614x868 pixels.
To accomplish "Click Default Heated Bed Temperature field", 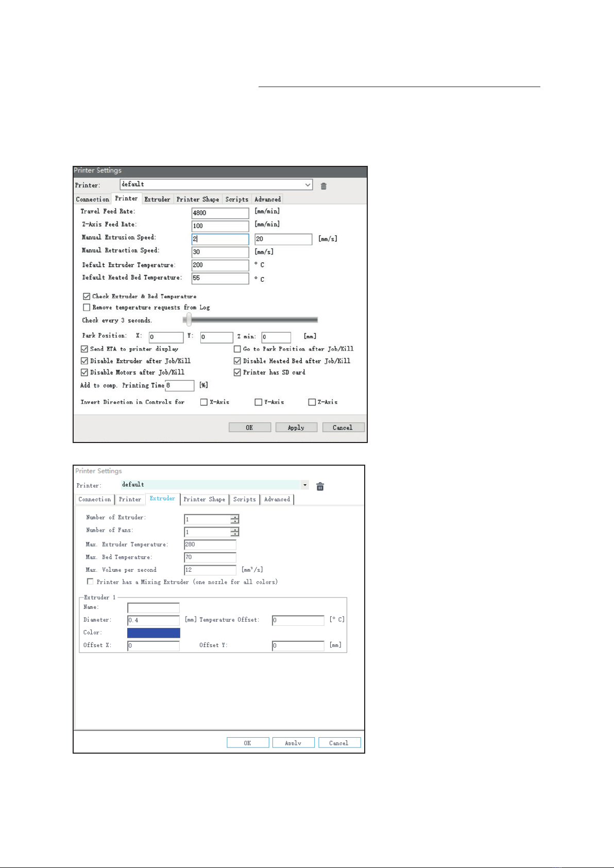I will point(220,278).
